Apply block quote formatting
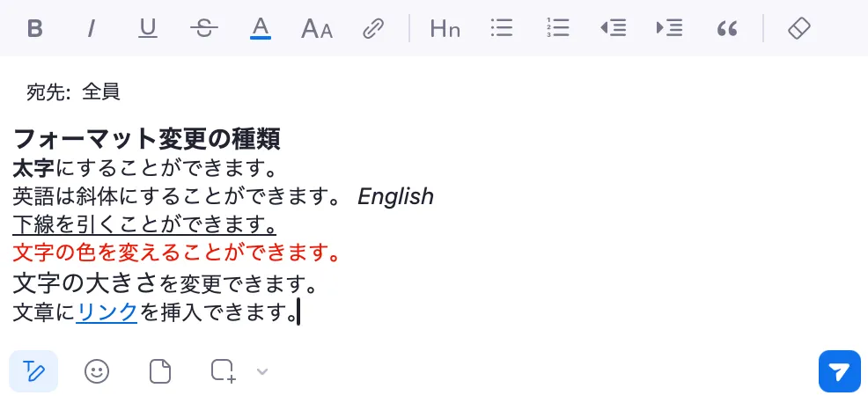This screenshot has width=868, height=403. click(727, 29)
